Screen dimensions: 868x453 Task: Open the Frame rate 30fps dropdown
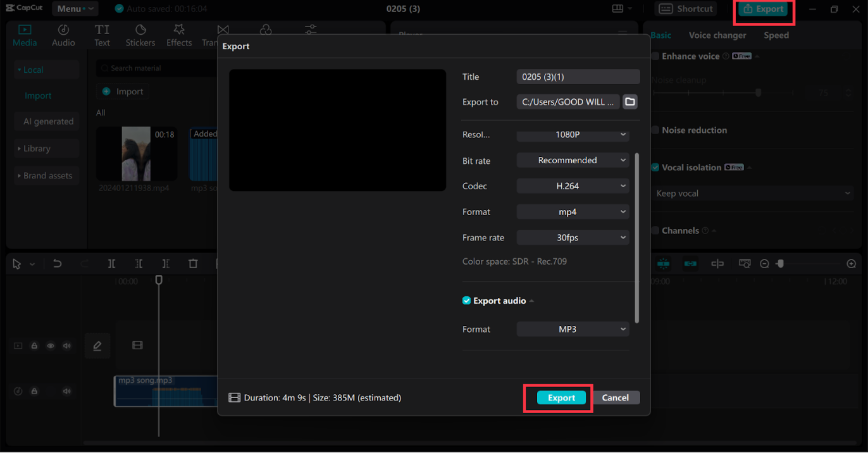tap(573, 238)
